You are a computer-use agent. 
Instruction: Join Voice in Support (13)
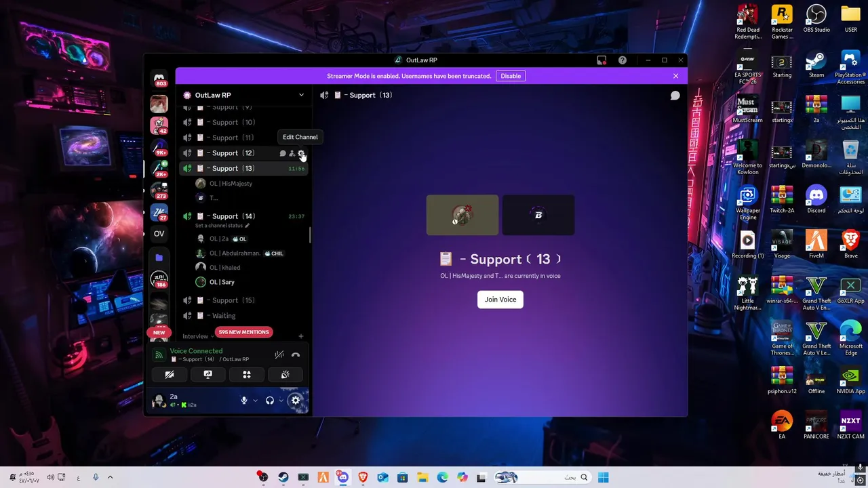tap(500, 300)
